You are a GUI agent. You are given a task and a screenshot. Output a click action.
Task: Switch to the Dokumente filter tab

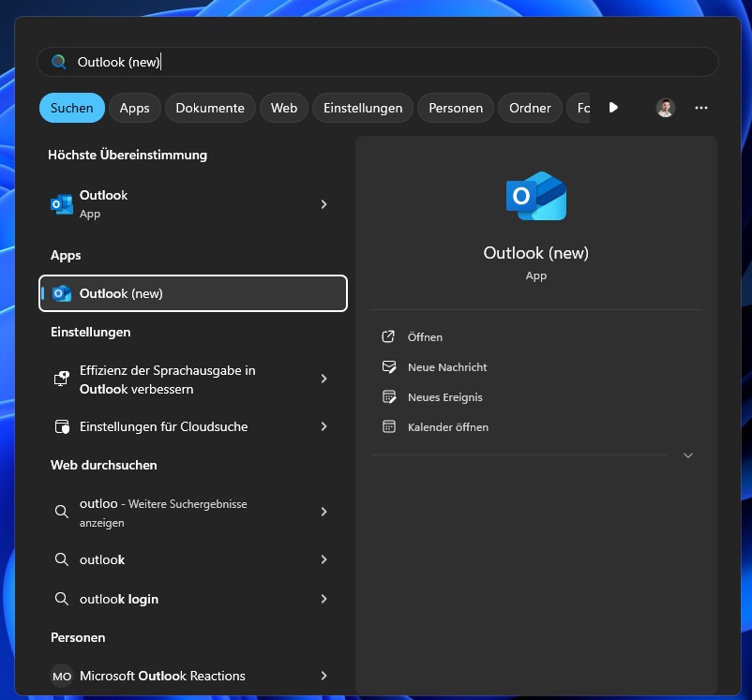point(210,108)
